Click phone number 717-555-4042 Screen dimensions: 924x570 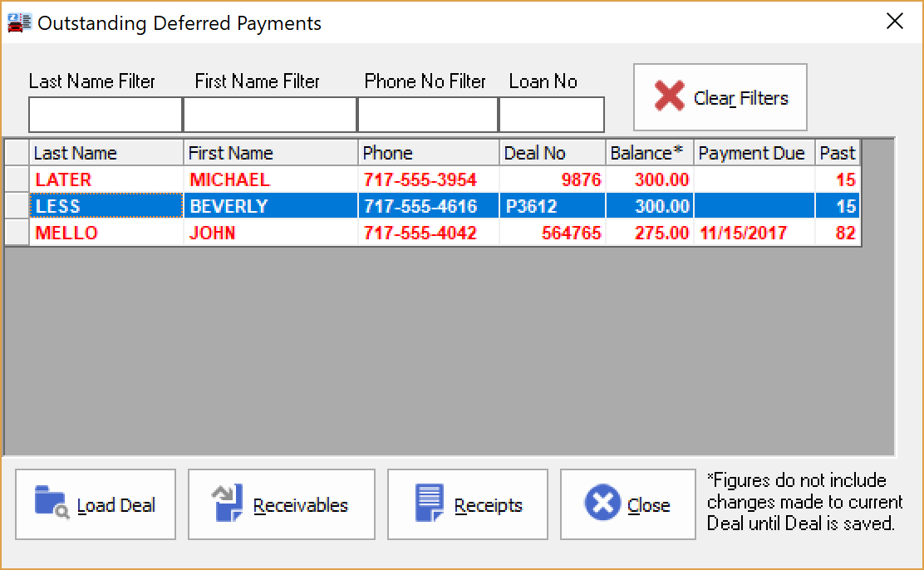tap(420, 233)
